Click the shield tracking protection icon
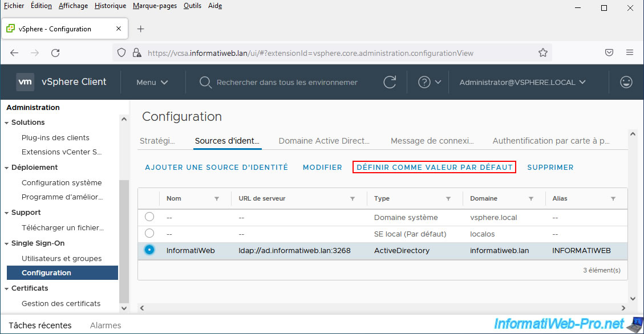644x334 pixels. [x=121, y=53]
